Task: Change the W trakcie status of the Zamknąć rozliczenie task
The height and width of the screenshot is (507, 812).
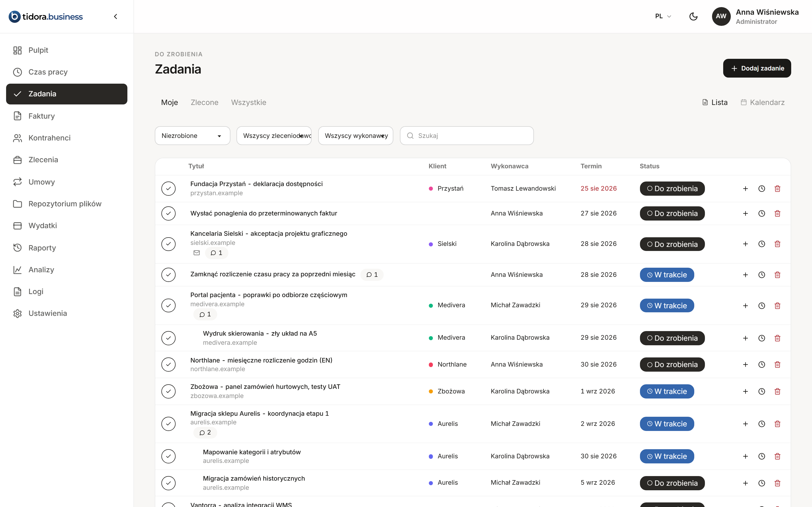Action: point(667,275)
